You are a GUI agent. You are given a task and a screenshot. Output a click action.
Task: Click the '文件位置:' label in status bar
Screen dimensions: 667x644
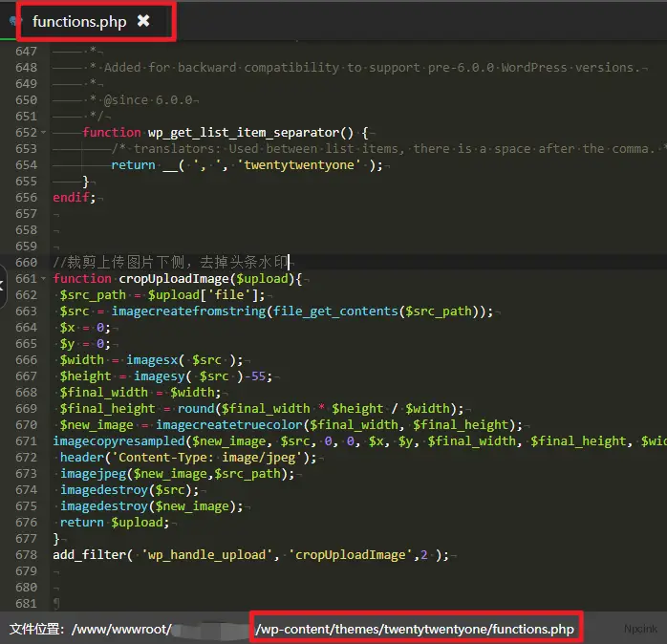click(x=36, y=629)
